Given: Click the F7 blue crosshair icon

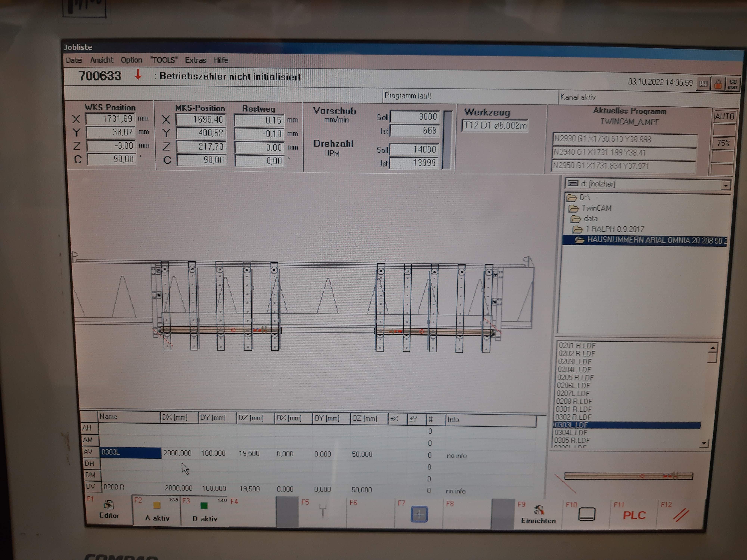Looking at the screenshot, I should click(x=419, y=514).
